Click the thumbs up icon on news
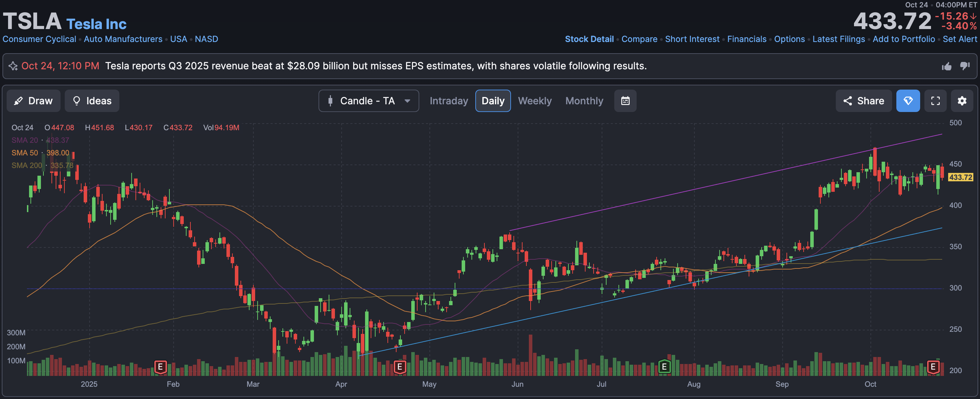 point(946,66)
